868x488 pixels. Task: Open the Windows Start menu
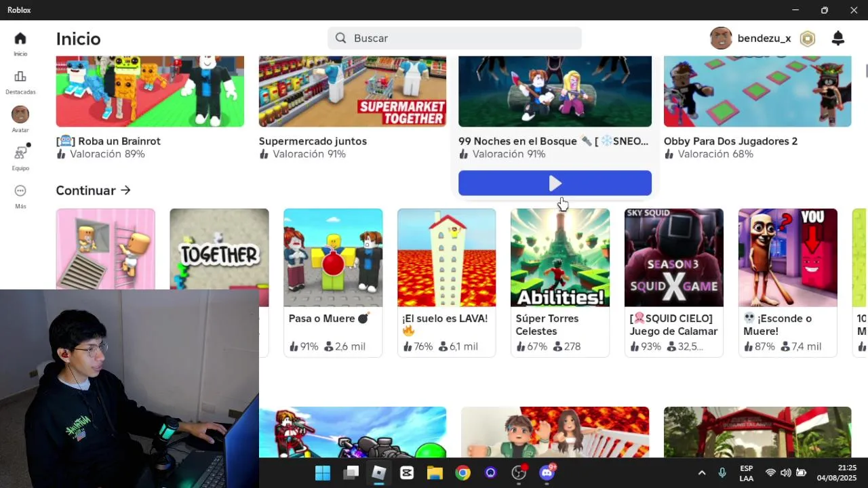(323, 472)
